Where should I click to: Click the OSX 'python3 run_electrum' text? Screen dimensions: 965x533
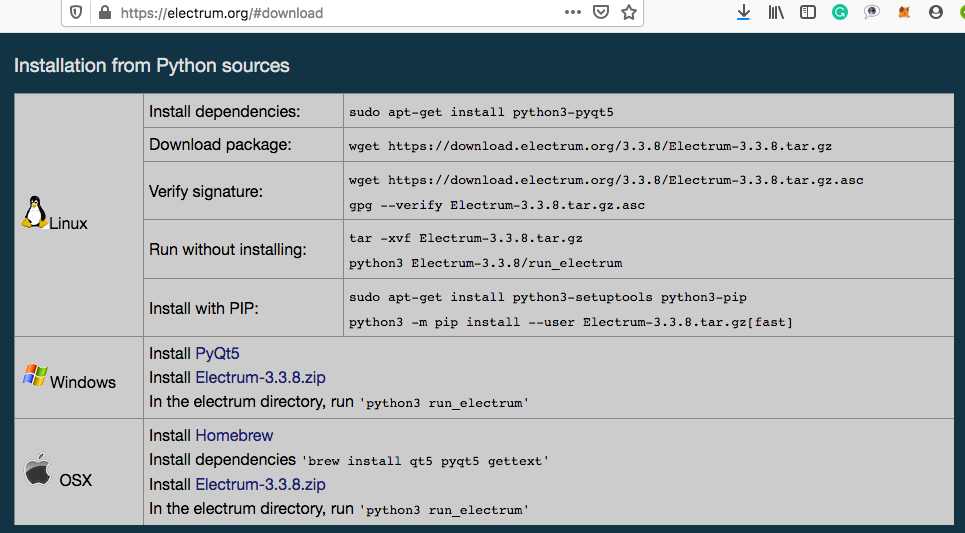pyautogui.click(x=444, y=510)
